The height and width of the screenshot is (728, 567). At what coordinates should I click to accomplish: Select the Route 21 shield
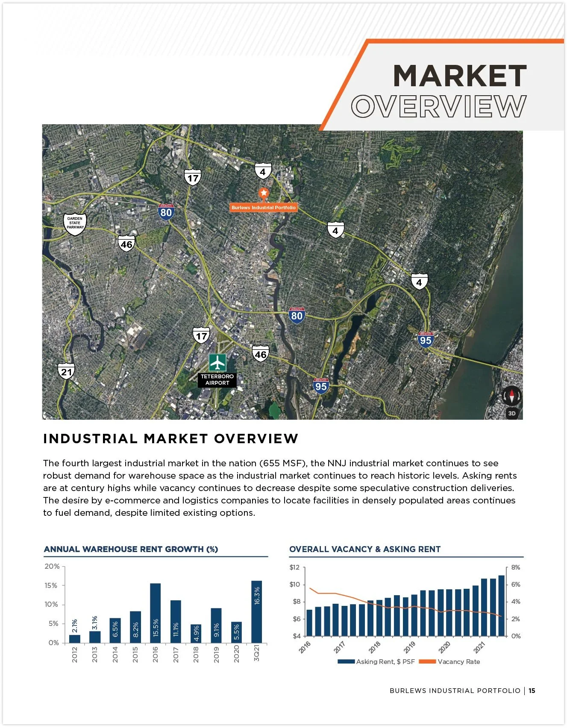pyautogui.click(x=66, y=371)
